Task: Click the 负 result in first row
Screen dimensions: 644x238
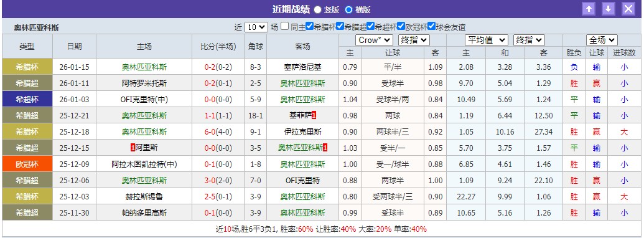Action: click(574, 67)
